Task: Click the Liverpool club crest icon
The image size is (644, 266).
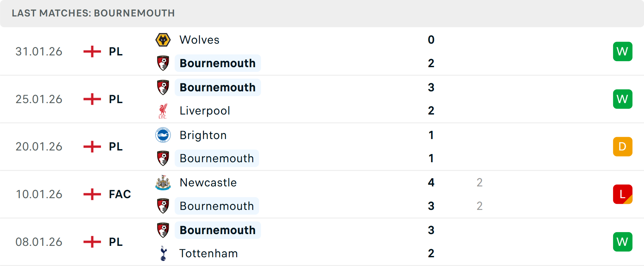Action: click(163, 111)
